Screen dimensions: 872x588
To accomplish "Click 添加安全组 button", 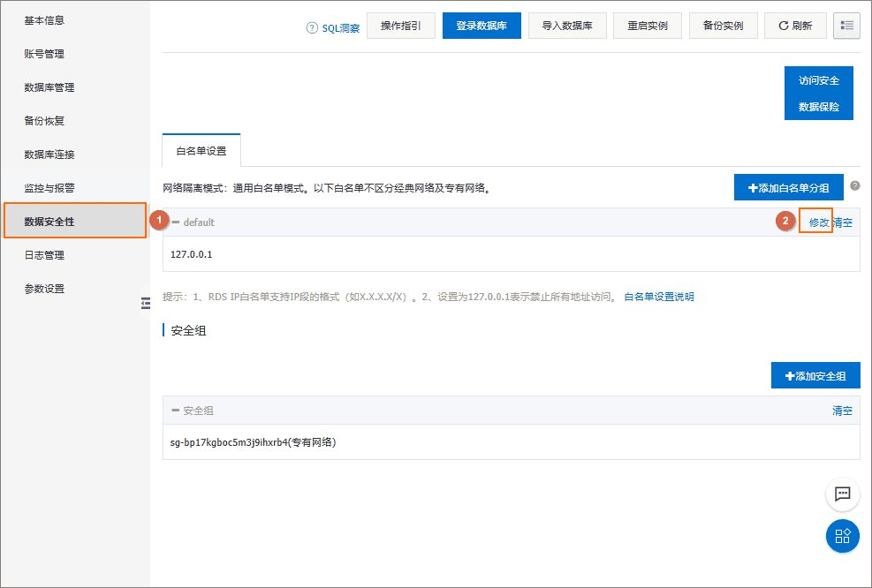I will [815, 376].
